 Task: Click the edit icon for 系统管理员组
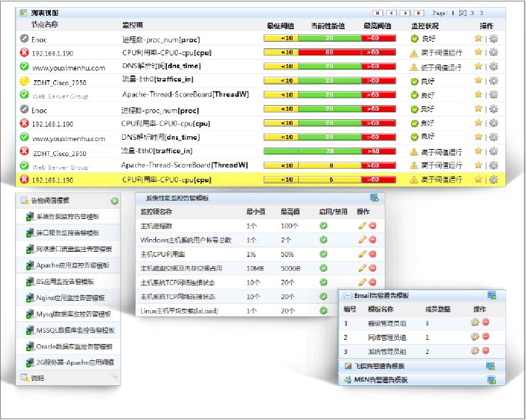475,351
